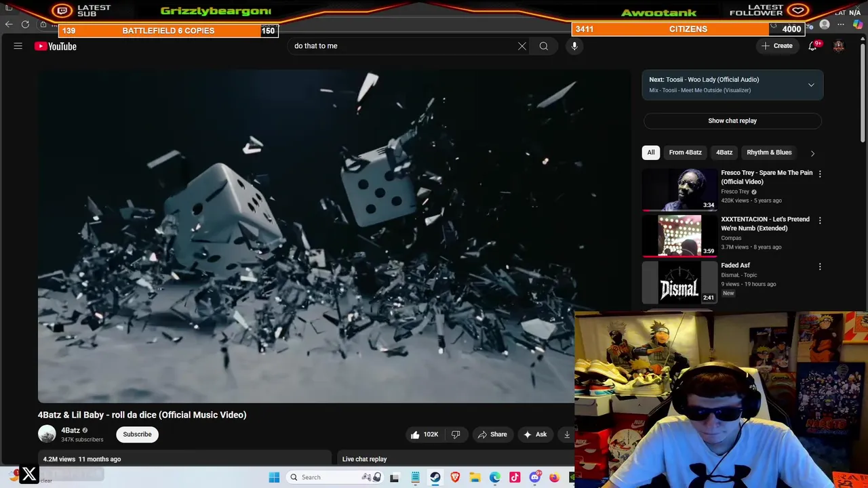Subscribe to the 4Batz channel
Viewport: 868px width, 488px height.
137,434
